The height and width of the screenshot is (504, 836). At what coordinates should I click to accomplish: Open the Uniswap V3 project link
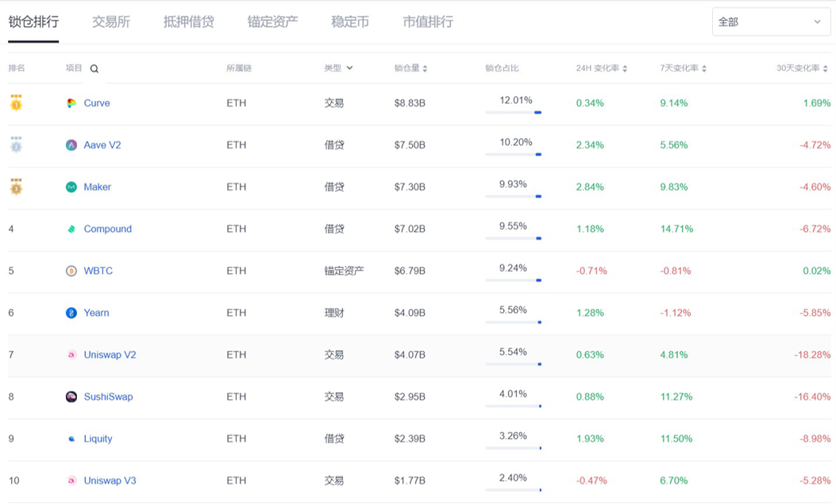[110, 480]
